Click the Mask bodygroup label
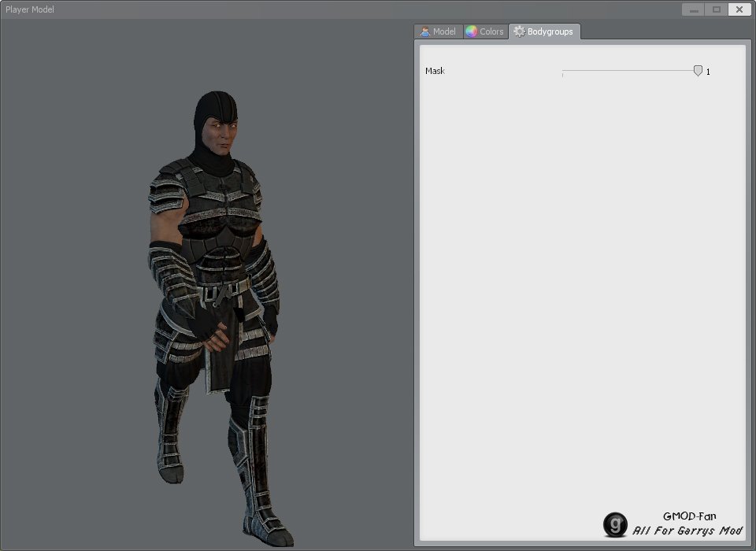The height and width of the screenshot is (551, 756). click(435, 71)
